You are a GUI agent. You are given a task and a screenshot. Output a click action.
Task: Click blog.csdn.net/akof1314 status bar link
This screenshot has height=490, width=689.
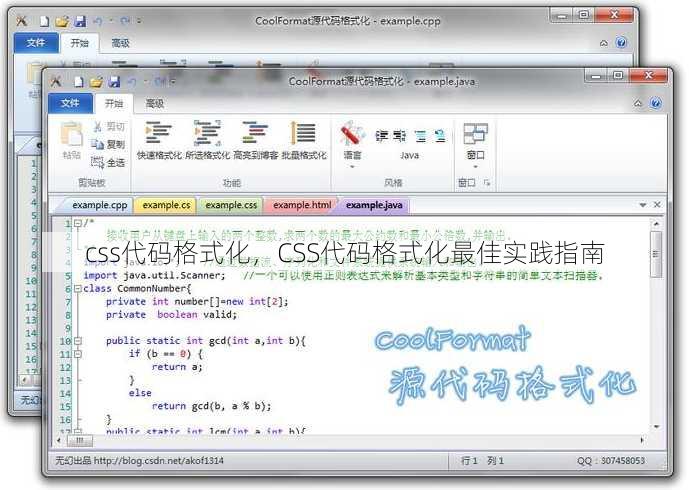[x=159, y=461]
